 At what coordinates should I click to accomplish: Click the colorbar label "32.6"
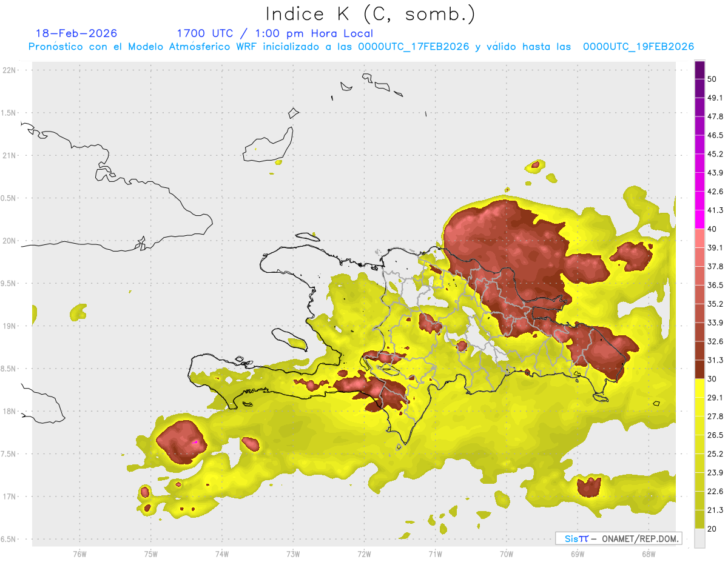(715, 341)
